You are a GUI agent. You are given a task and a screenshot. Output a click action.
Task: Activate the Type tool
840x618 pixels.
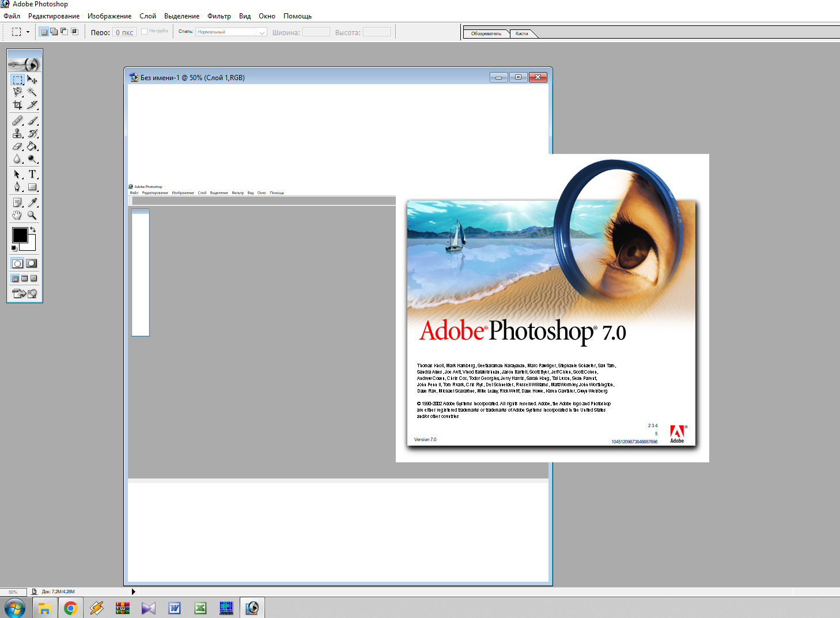[x=32, y=174]
